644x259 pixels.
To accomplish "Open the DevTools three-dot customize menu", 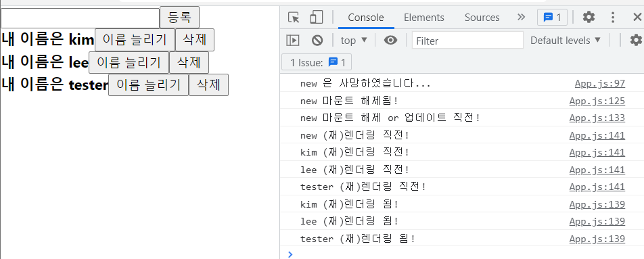I will point(613,17).
